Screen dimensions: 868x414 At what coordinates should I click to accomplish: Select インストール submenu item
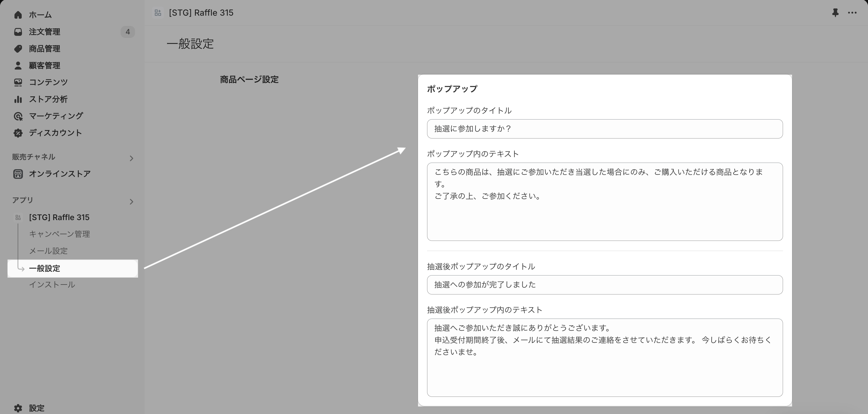[x=52, y=285]
